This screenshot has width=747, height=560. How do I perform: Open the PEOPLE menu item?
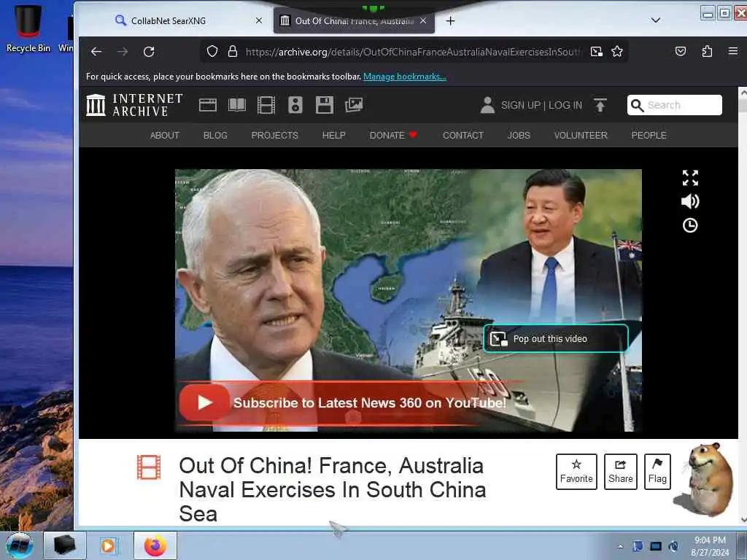point(649,135)
